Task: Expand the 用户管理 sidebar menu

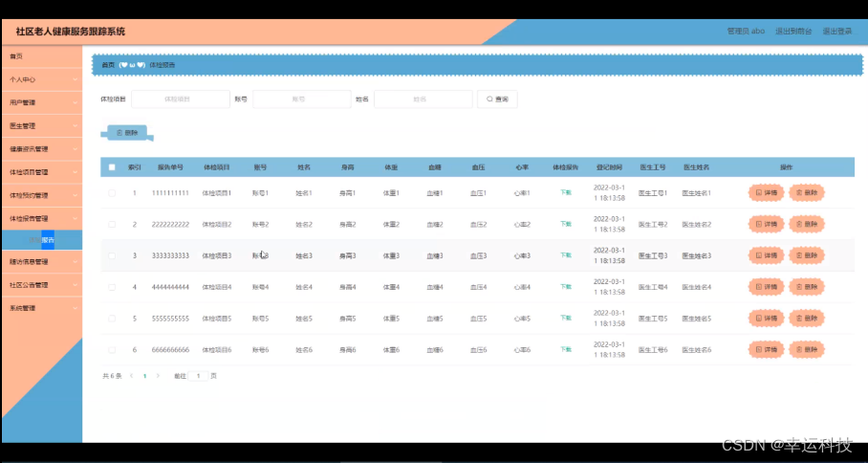Action: [42, 102]
